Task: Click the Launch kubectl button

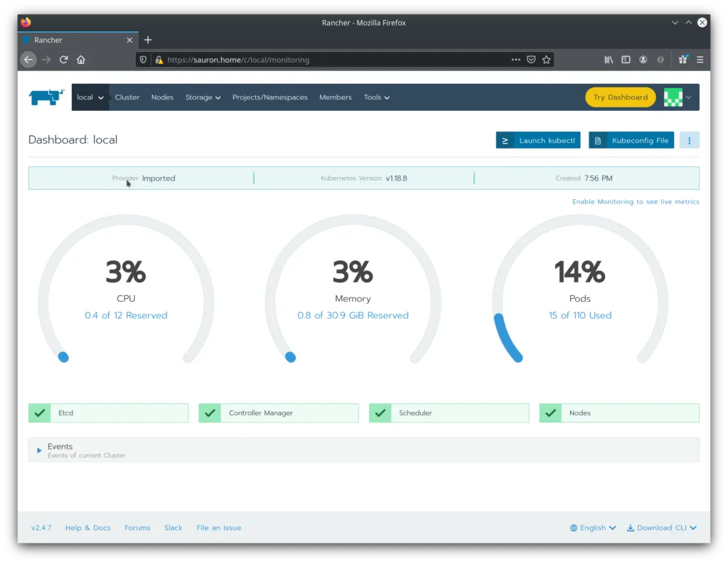Action: (x=538, y=140)
